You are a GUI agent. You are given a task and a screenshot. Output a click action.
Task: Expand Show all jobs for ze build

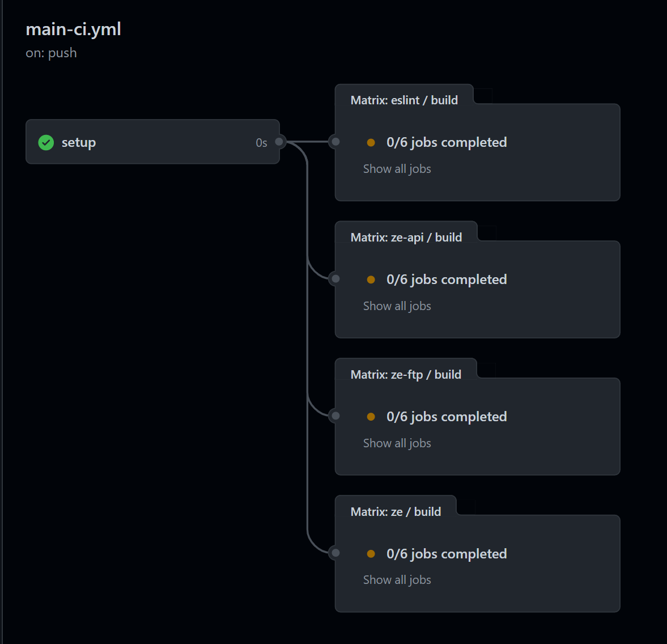click(397, 580)
